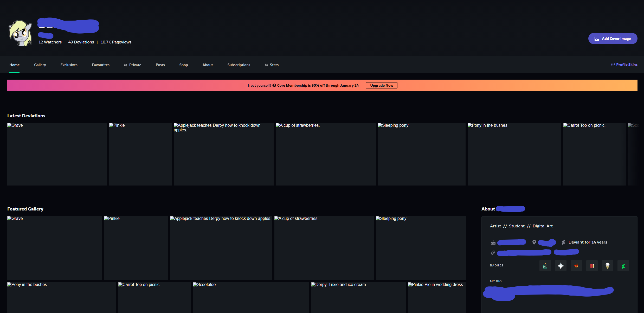Open the Subscriptions tab
Image resolution: width=644 pixels, height=313 pixels.
pyautogui.click(x=239, y=65)
